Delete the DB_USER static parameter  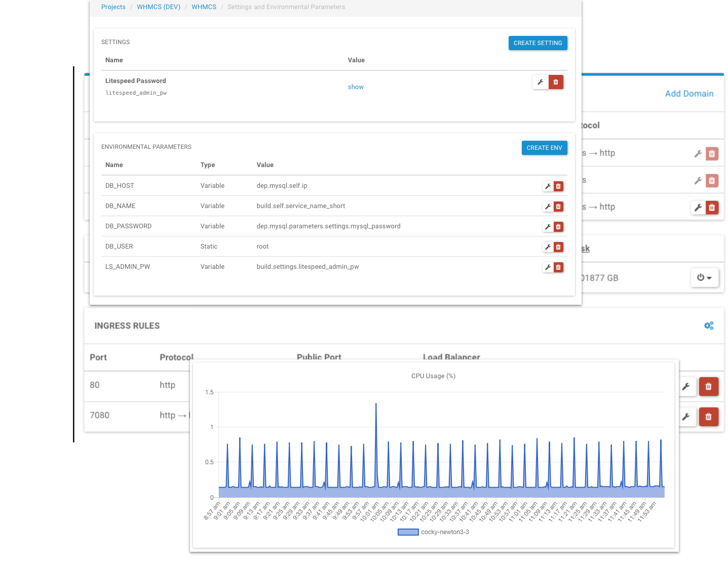[x=558, y=247]
